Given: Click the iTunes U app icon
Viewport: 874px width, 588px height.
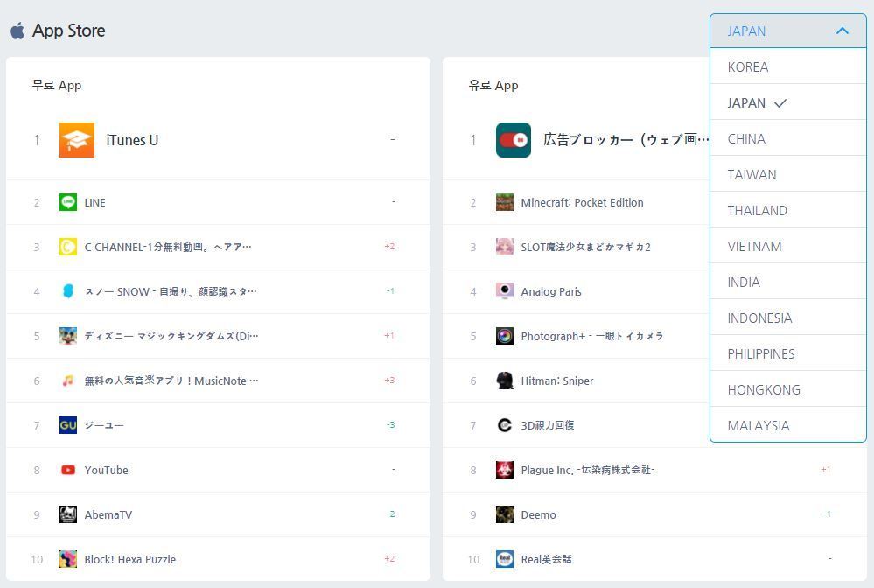Looking at the screenshot, I should click(x=77, y=140).
